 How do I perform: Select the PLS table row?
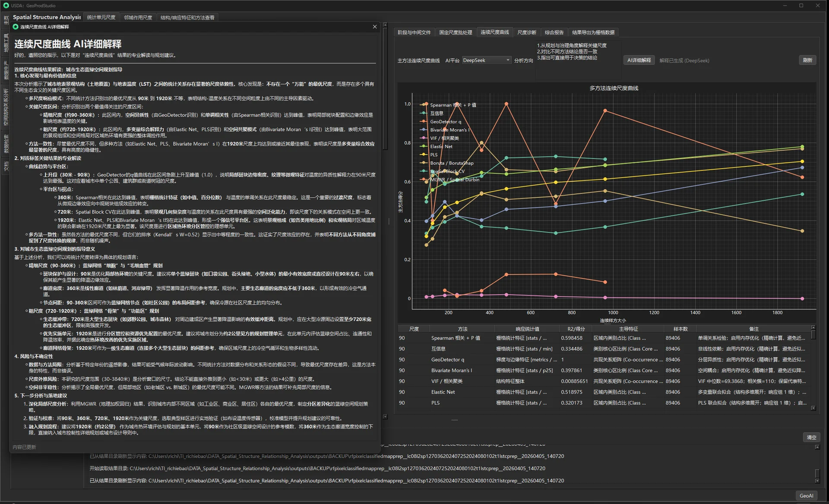[x=604, y=403]
